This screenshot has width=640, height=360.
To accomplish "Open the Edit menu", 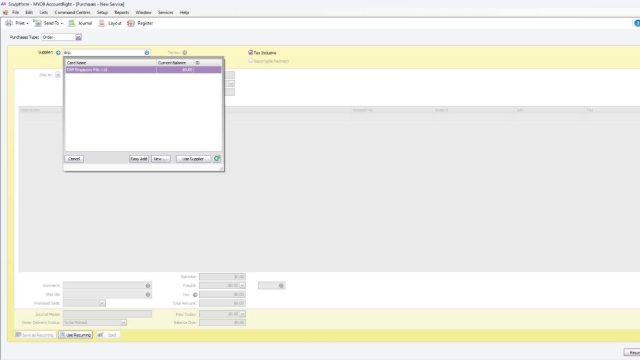I will click(x=29, y=13).
